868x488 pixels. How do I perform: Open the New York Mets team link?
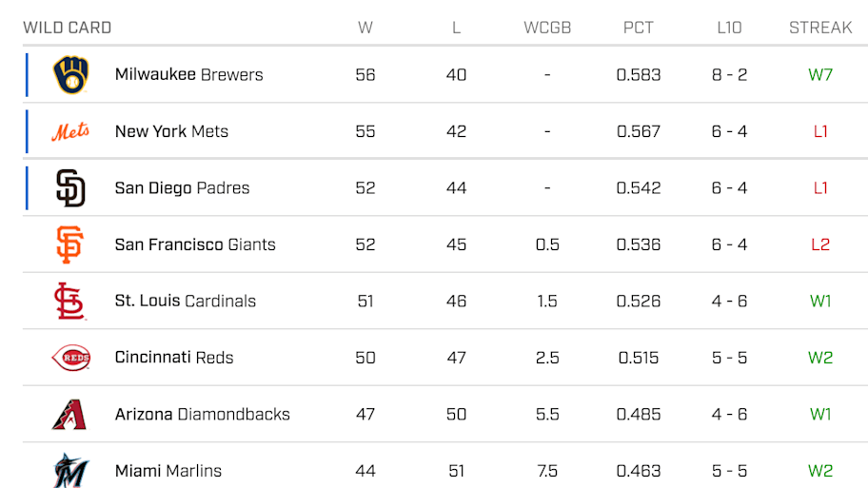(x=171, y=131)
